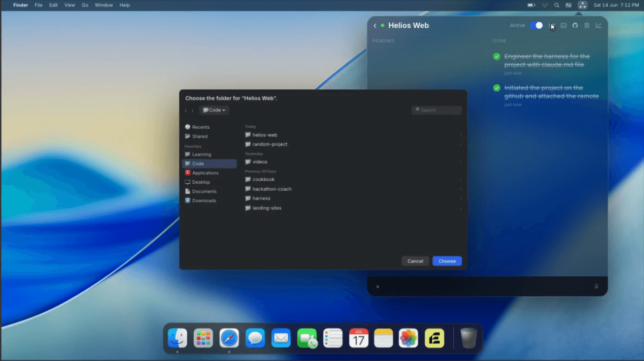Expand harness via its right chevron
Viewport: 644px width, 361px height.
point(461,199)
